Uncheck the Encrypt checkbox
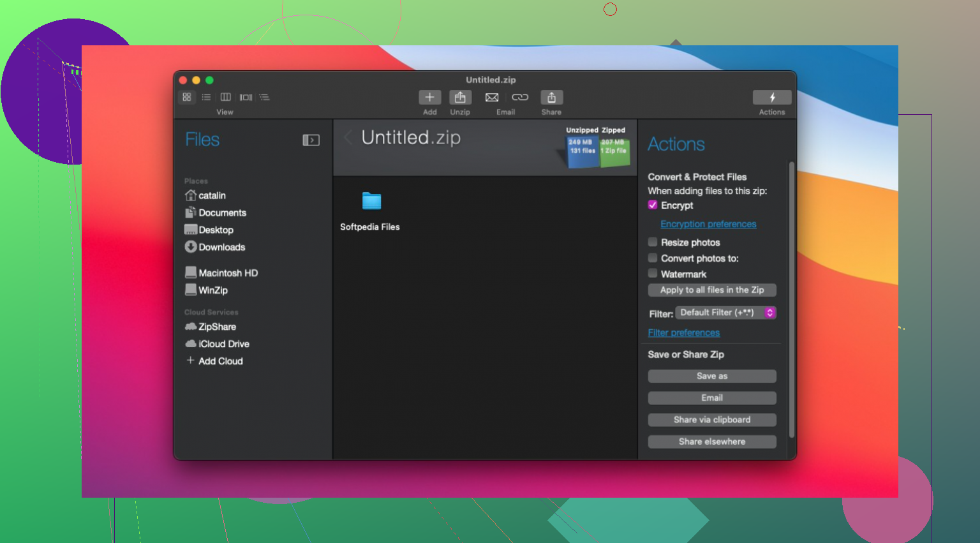 pos(653,205)
